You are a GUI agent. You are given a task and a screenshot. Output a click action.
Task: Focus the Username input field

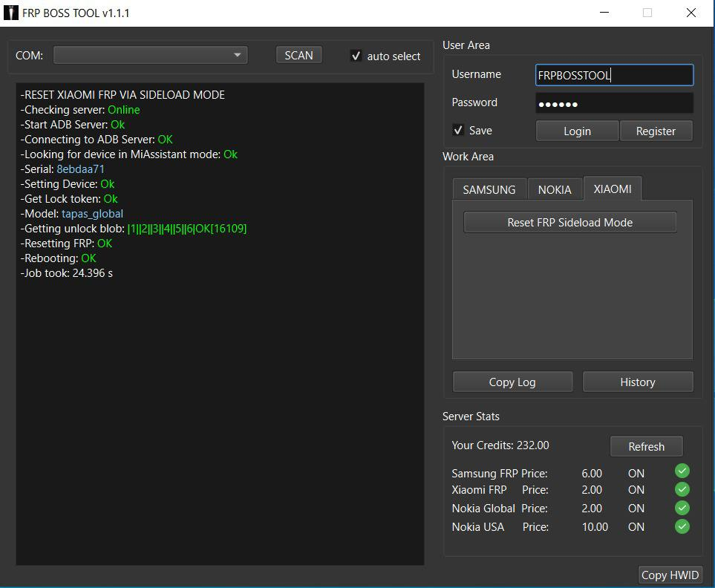point(614,75)
